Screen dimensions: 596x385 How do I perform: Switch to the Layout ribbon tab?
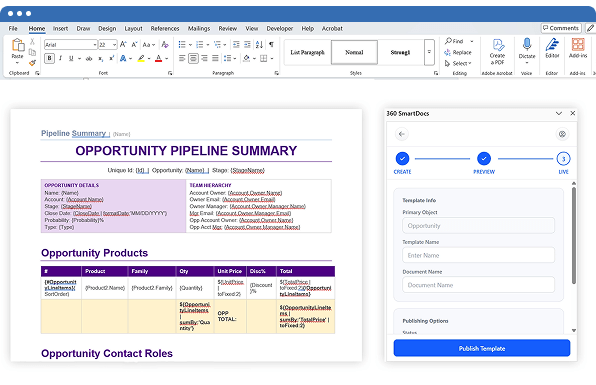click(133, 29)
